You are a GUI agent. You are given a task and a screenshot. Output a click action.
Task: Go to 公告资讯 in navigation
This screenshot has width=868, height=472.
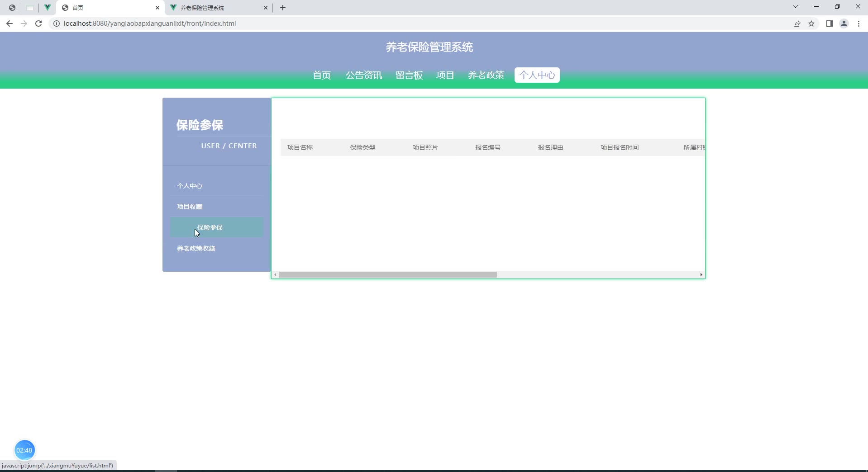click(x=363, y=75)
